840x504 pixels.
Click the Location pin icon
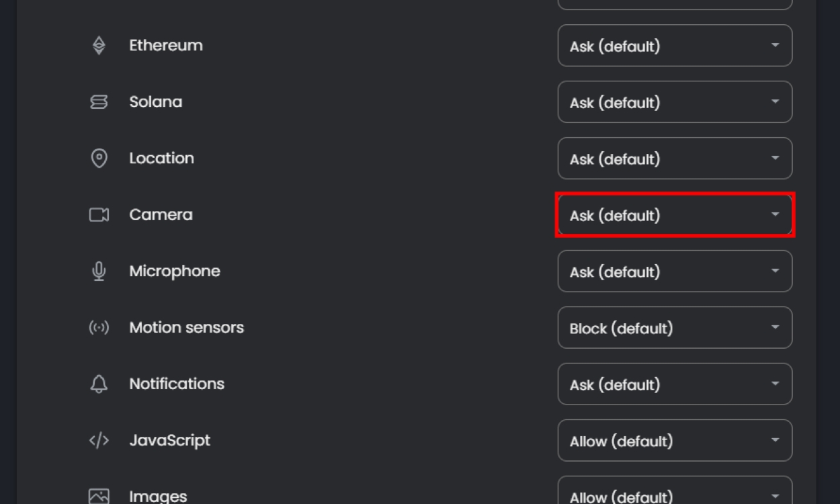[x=99, y=159]
